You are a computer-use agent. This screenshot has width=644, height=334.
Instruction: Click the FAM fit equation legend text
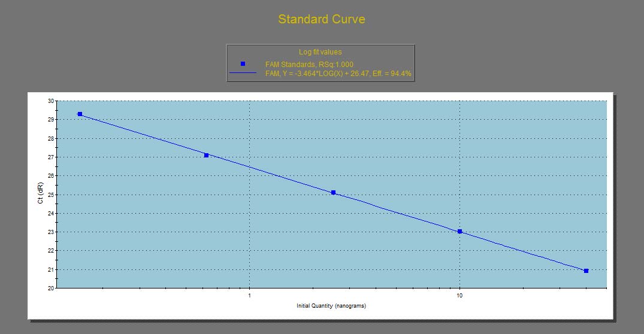point(338,73)
